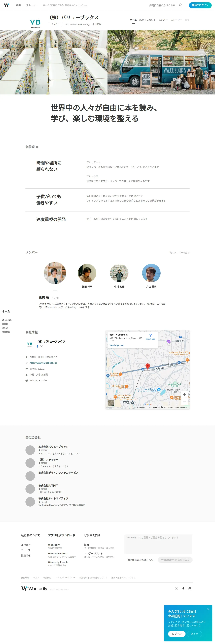Zoom in on the map
The width and height of the screenshot is (215, 644).
pos(185,395)
